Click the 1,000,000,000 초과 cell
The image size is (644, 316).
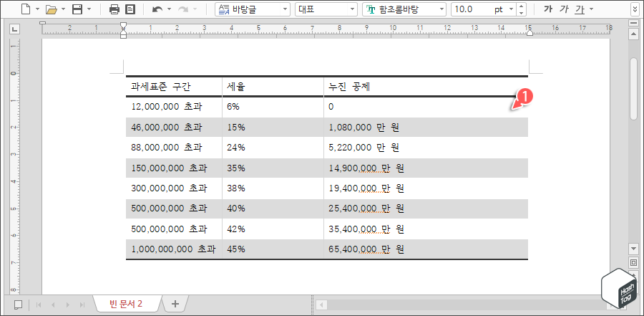coord(174,249)
